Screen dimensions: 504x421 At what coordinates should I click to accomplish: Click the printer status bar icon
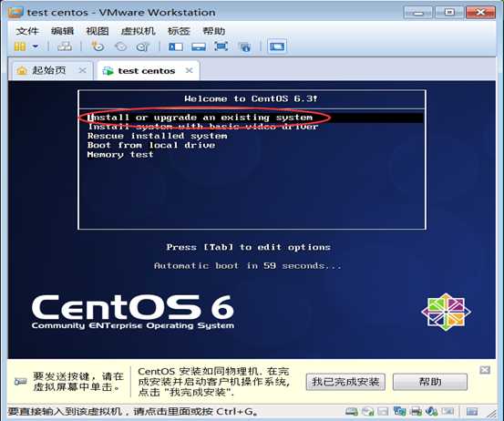pos(416,411)
